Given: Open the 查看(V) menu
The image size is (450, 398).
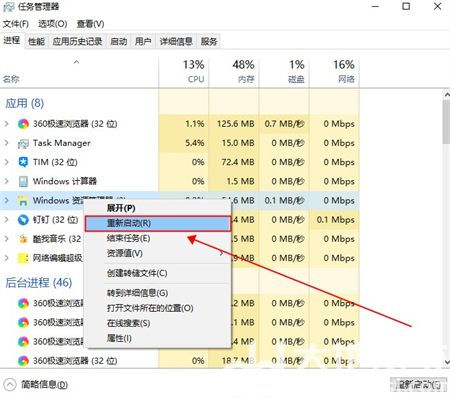Looking at the screenshot, I should 90,24.
